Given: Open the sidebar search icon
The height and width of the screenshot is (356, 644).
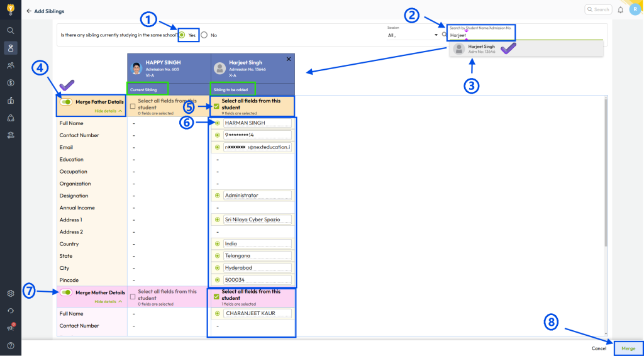Looking at the screenshot, I should click(x=11, y=30).
